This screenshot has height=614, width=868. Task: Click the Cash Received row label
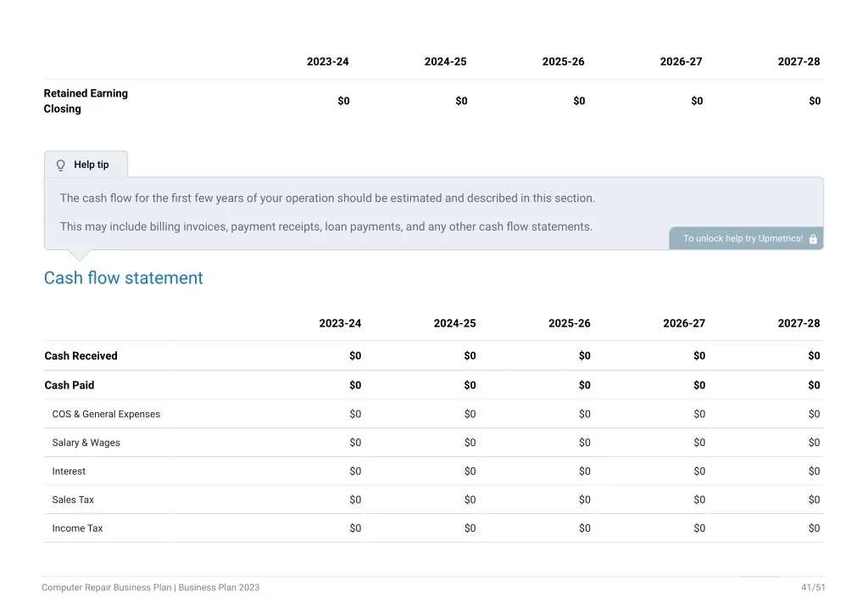pyautogui.click(x=81, y=356)
